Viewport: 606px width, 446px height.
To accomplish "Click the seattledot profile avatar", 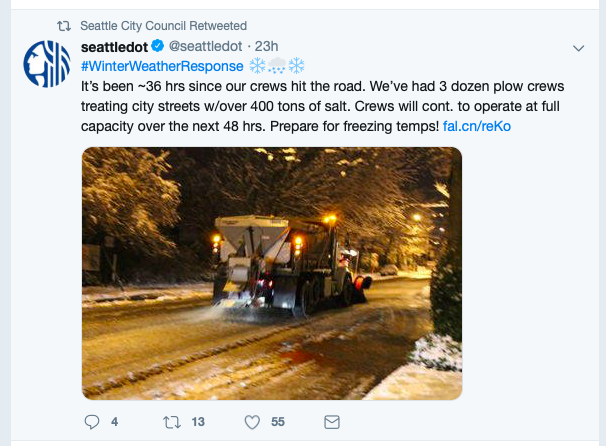I will tap(46, 64).
